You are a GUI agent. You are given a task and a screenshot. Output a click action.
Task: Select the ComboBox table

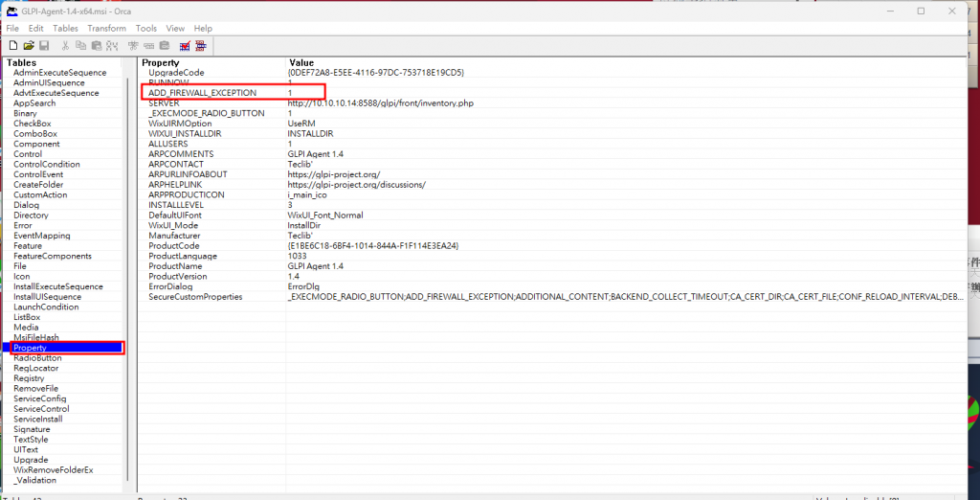(35, 134)
